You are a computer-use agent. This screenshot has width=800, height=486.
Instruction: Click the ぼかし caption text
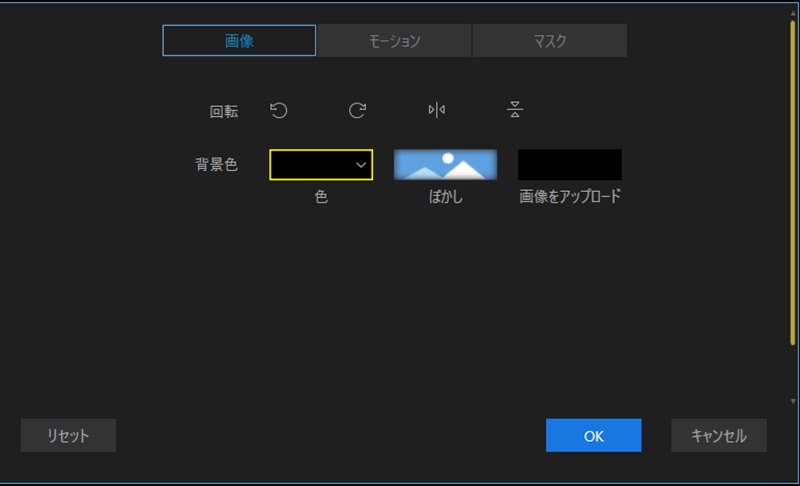pos(445,196)
